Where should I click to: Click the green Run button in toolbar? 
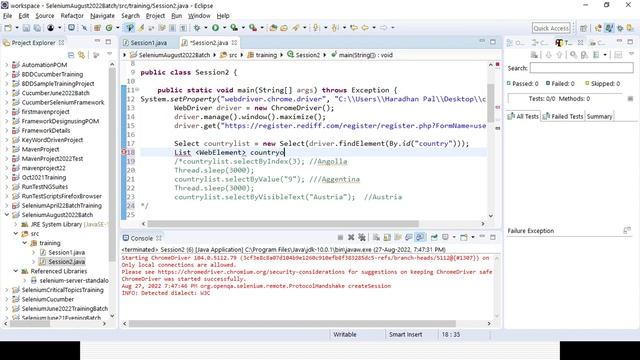[215, 28]
